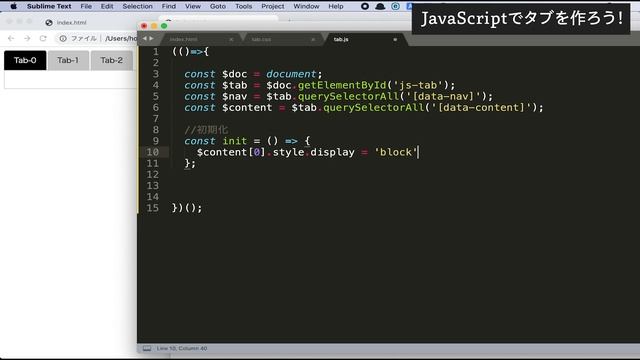Close the index.html editor tab
This screenshot has width=640, height=360.
pos(231,39)
